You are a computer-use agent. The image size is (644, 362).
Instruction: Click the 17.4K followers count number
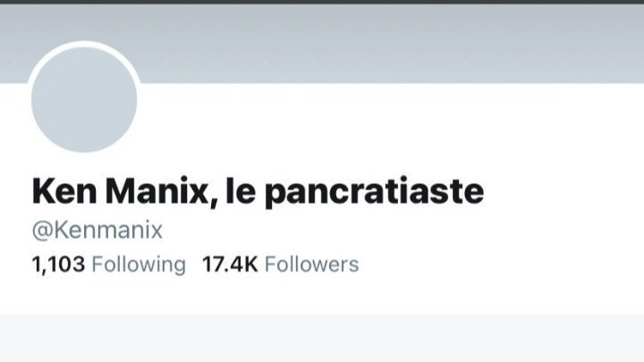[x=230, y=265]
